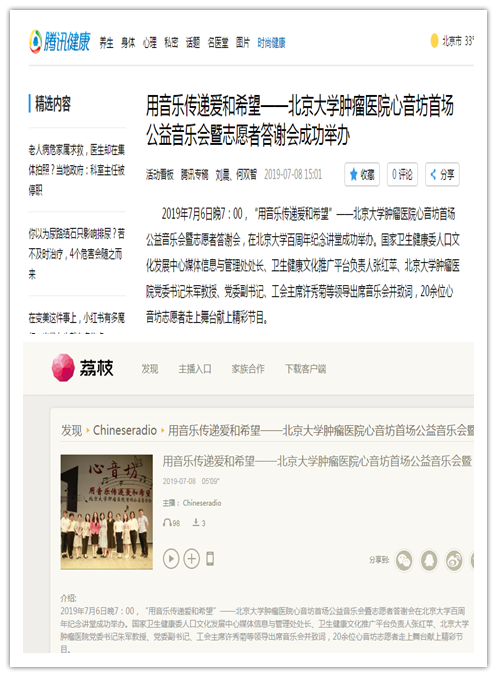Viewport: 497px width, 677px height.
Task: Click the 腾讯健康 logo
Action: tap(60, 42)
